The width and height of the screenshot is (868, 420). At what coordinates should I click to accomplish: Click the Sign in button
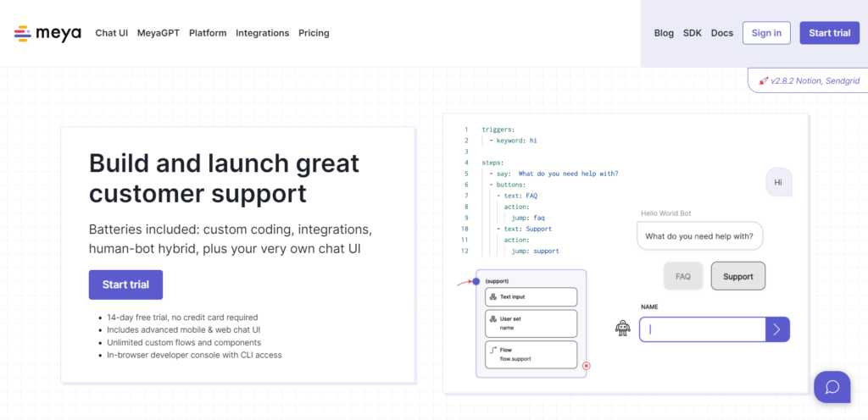pyautogui.click(x=766, y=33)
